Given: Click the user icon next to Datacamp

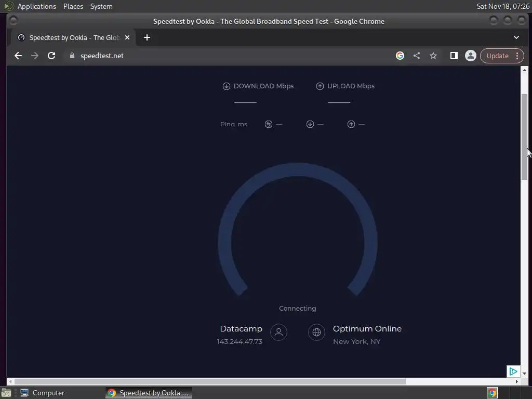Looking at the screenshot, I should tap(278, 332).
